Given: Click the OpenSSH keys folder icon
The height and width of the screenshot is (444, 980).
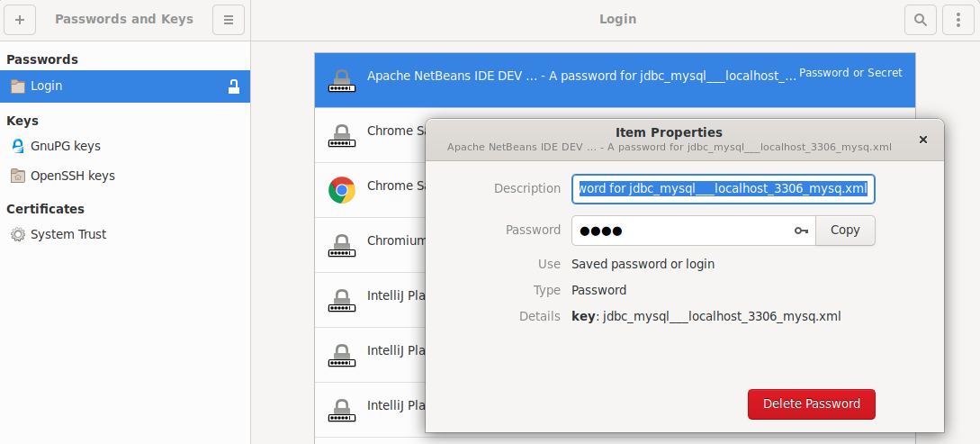Looking at the screenshot, I should pyautogui.click(x=18, y=176).
